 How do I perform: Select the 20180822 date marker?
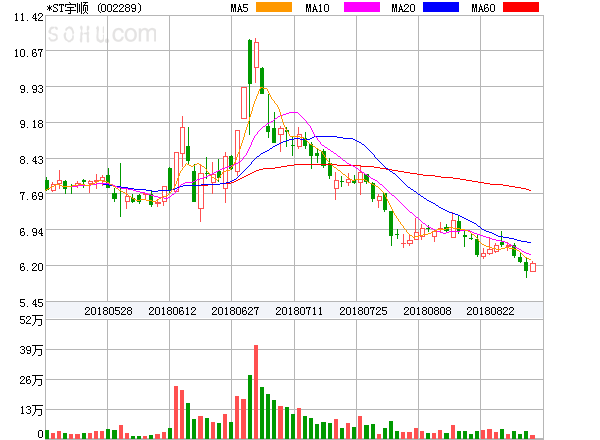click(x=490, y=311)
